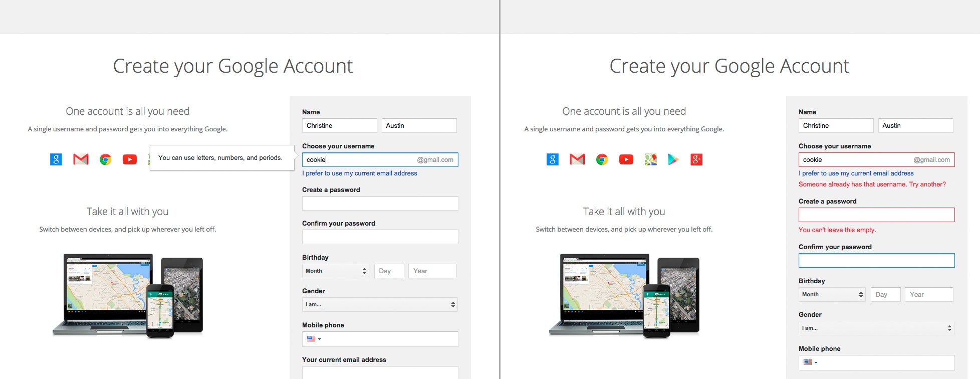Click the 'You can't leave this empty.' error message
This screenshot has height=379, width=980.
[837, 230]
